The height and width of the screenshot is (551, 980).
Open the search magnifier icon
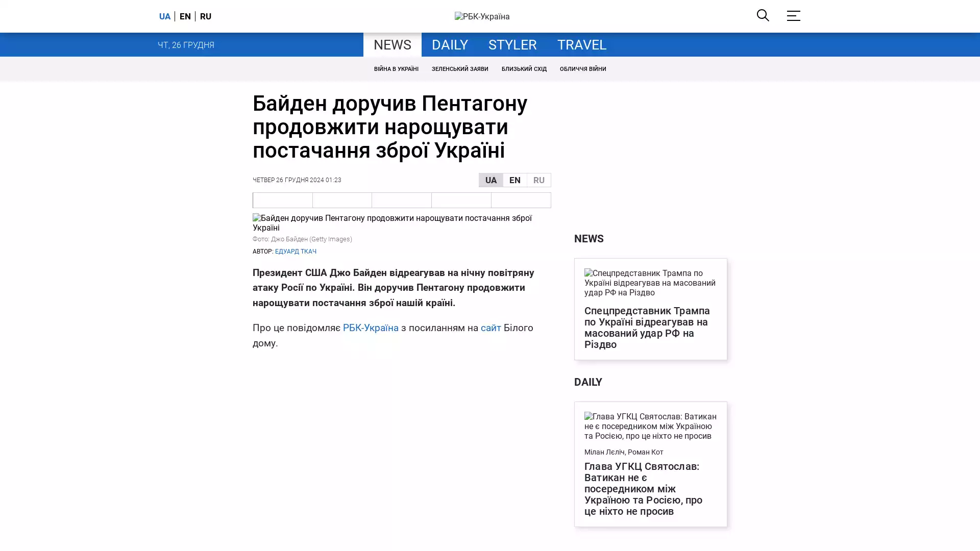click(763, 16)
